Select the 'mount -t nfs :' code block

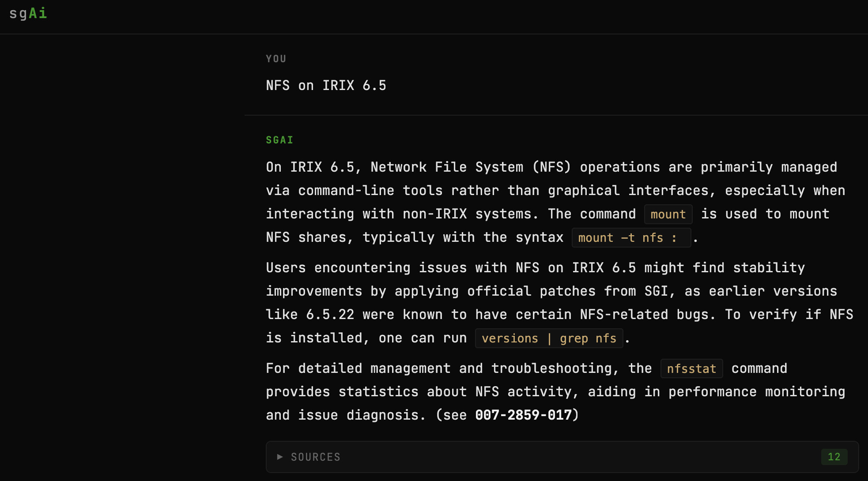pyautogui.click(x=630, y=238)
